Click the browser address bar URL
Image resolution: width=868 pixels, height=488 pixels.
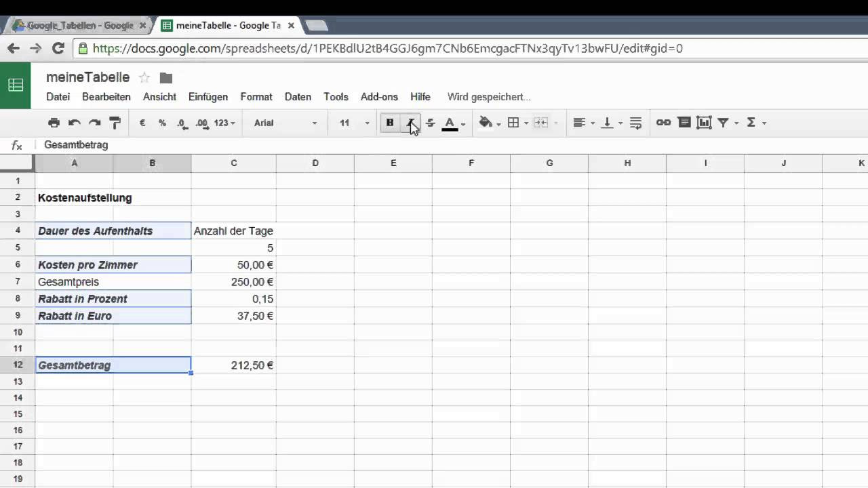388,48
